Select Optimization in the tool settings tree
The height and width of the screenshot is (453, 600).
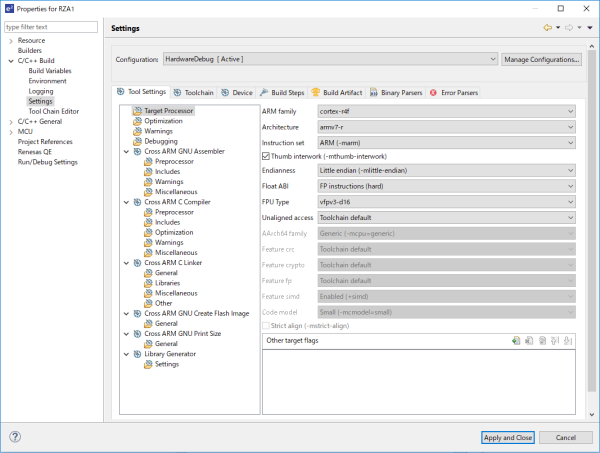click(163, 121)
